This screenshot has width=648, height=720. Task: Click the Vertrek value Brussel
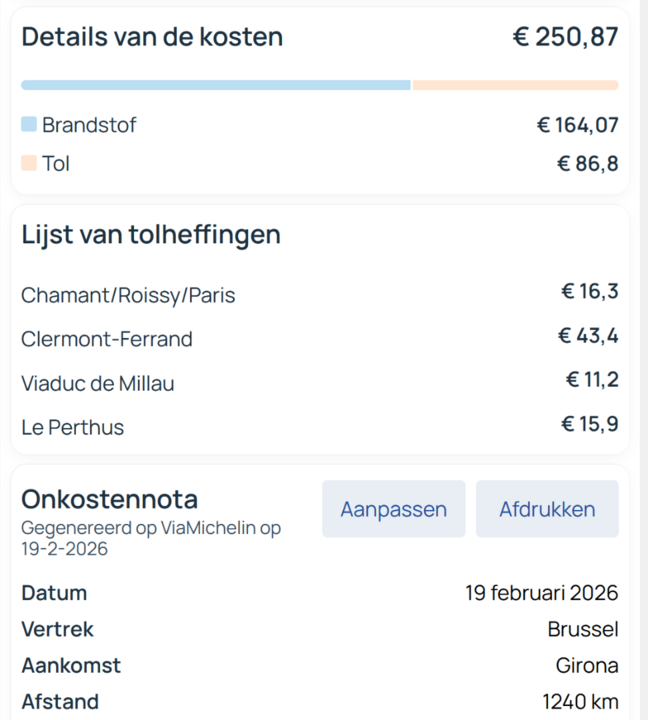(x=582, y=629)
